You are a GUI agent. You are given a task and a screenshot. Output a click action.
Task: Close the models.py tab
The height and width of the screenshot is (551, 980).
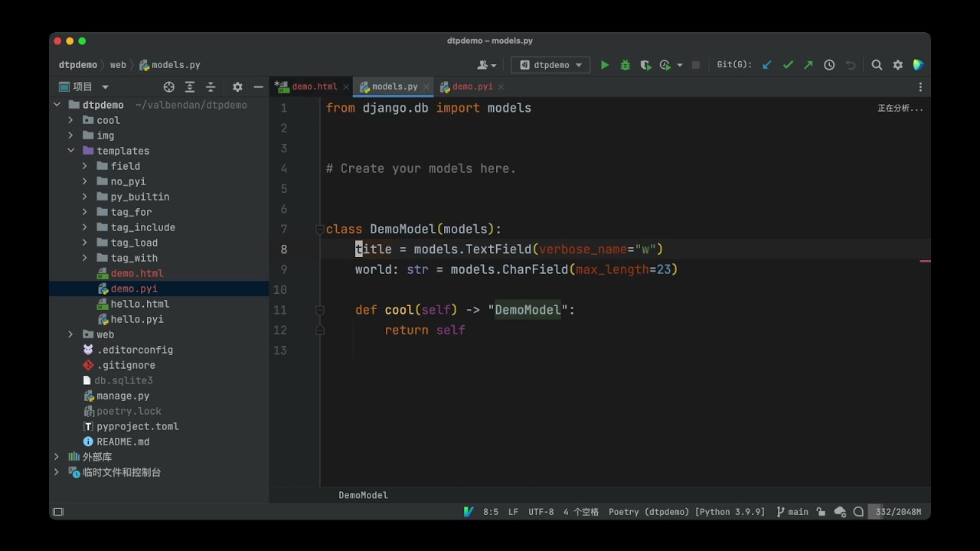coord(426,87)
